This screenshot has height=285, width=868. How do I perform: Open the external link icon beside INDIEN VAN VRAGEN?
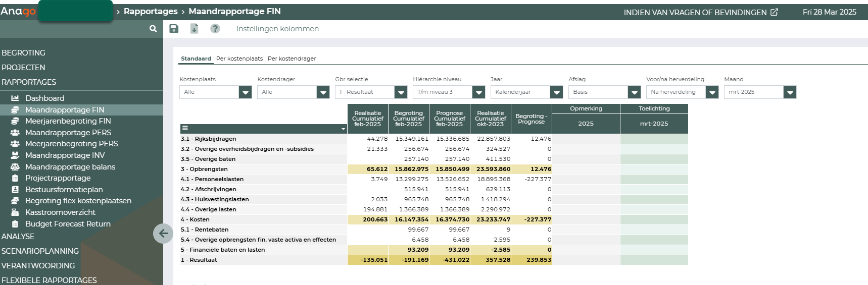(774, 12)
